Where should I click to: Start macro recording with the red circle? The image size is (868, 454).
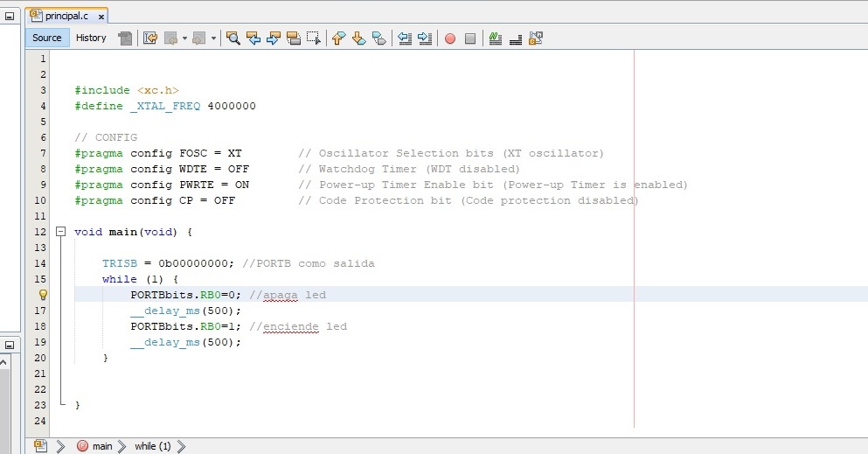[450, 38]
